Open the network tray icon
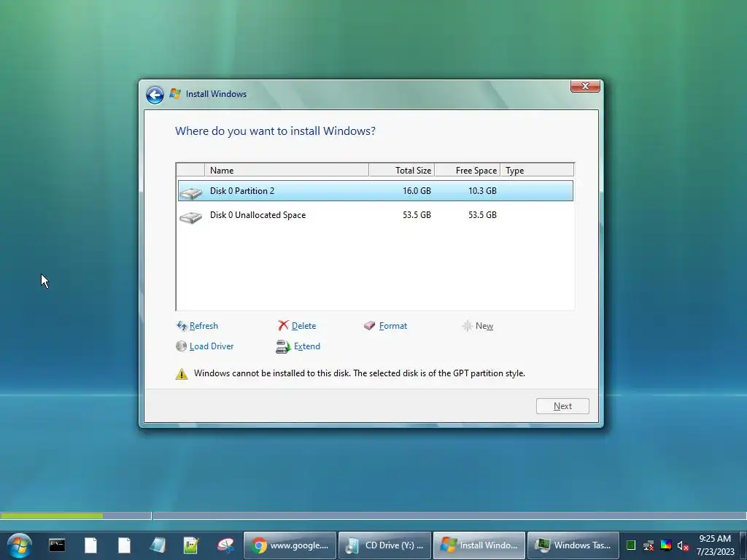Screen dimensions: 747x560 pyautogui.click(x=649, y=545)
